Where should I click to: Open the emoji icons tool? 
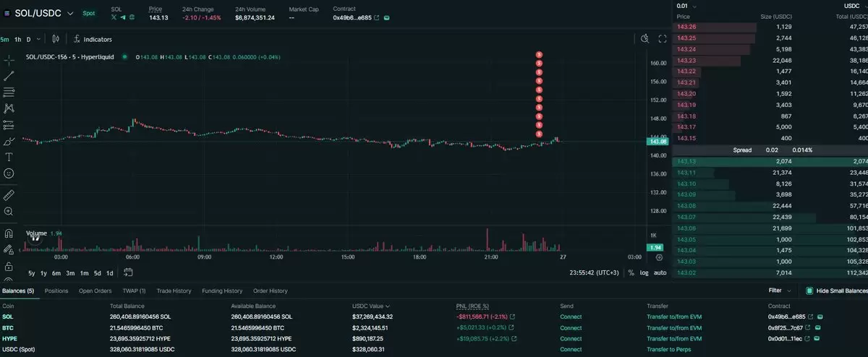[x=9, y=173]
